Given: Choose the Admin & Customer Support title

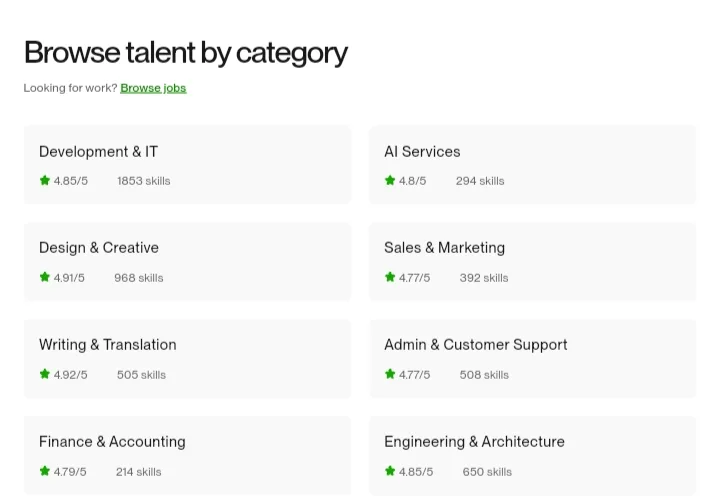Looking at the screenshot, I should pos(475,345).
